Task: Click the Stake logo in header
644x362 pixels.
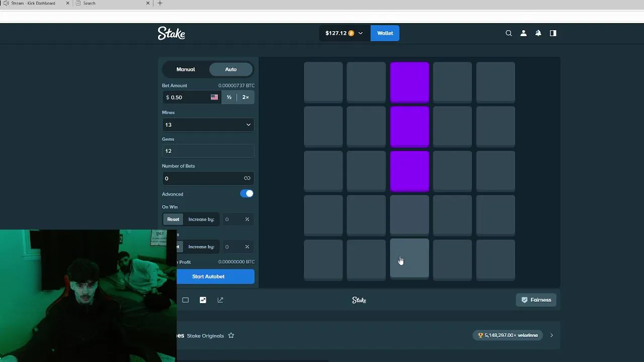Action: (172, 33)
